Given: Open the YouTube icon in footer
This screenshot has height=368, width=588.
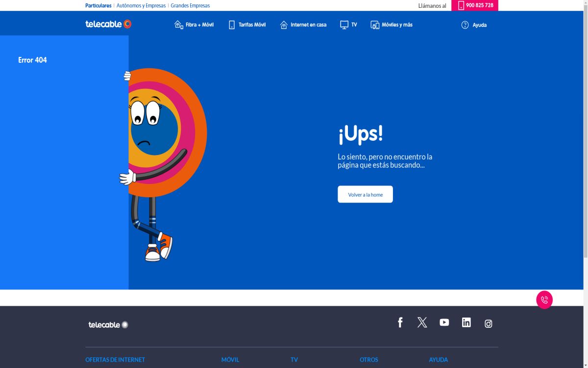Looking at the screenshot, I should point(444,322).
